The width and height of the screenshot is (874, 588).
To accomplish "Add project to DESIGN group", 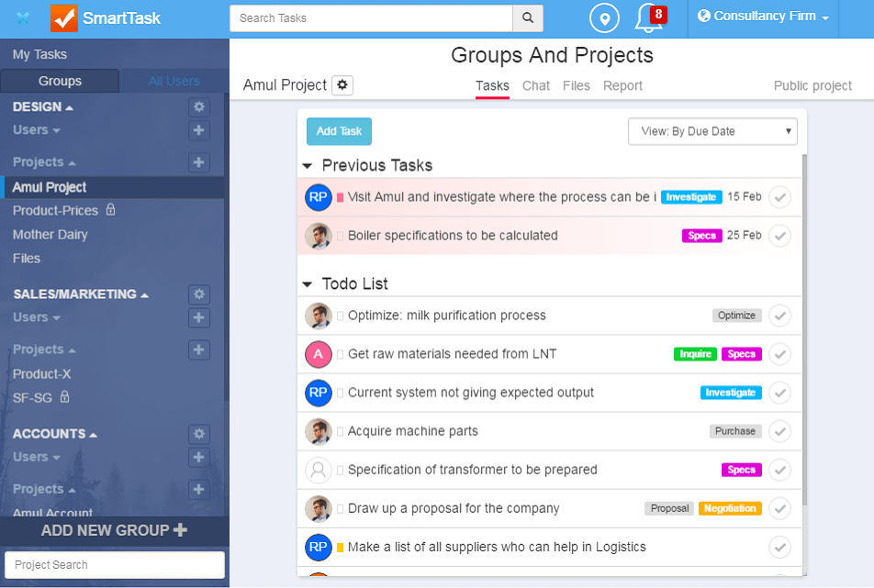I will point(199,162).
